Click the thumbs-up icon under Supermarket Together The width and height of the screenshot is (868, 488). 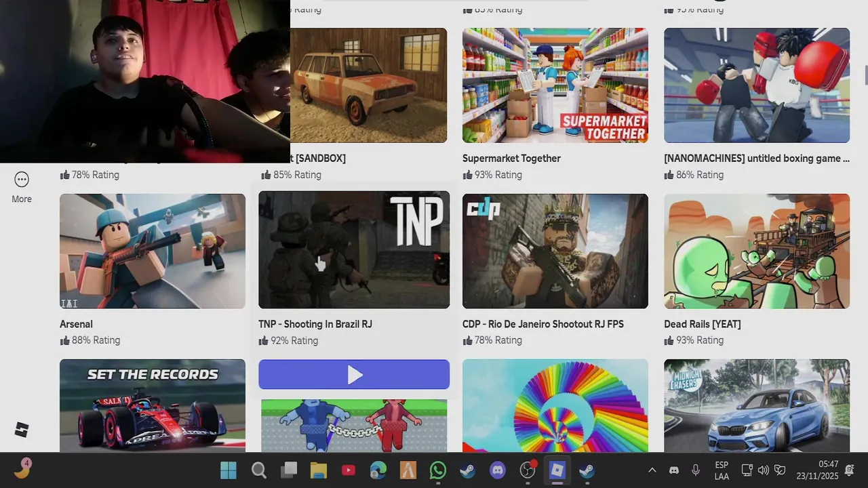[x=468, y=174]
